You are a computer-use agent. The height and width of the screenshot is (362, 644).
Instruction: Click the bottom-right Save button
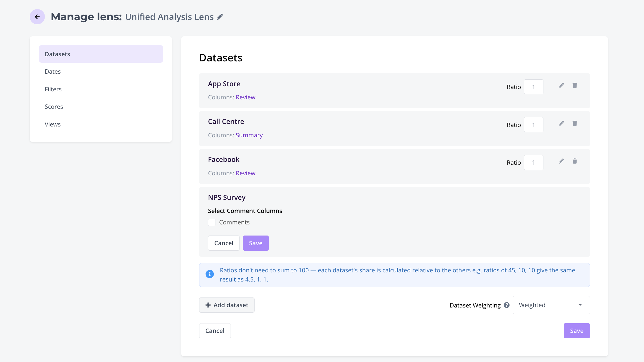[x=577, y=331]
